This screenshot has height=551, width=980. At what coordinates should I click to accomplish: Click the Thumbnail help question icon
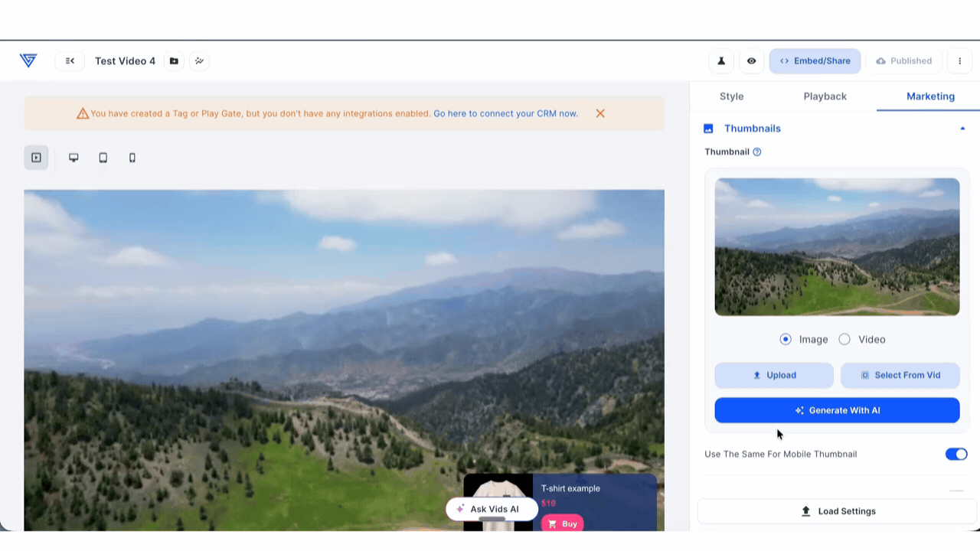[x=757, y=152]
